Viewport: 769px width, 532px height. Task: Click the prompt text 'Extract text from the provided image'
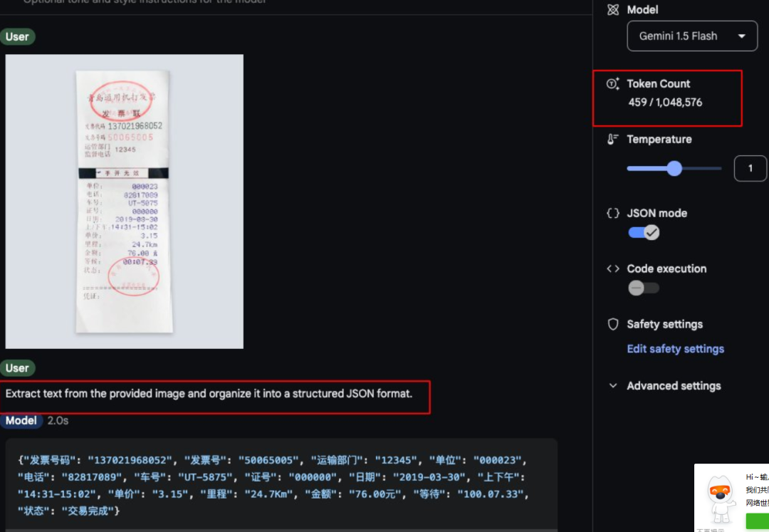[95, 394]
